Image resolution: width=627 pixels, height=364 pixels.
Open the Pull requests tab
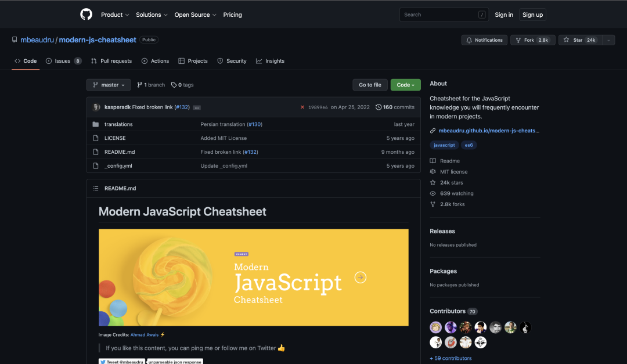111,61
